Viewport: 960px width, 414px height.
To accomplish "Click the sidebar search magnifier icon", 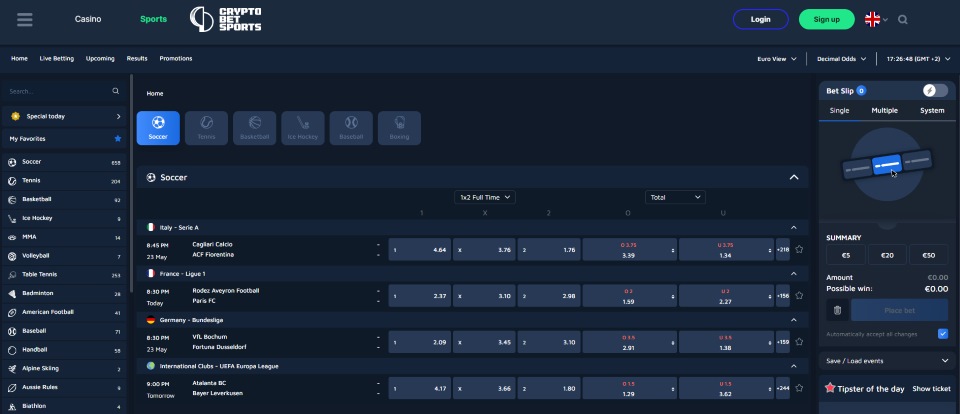I will click(x=116, y=91).
